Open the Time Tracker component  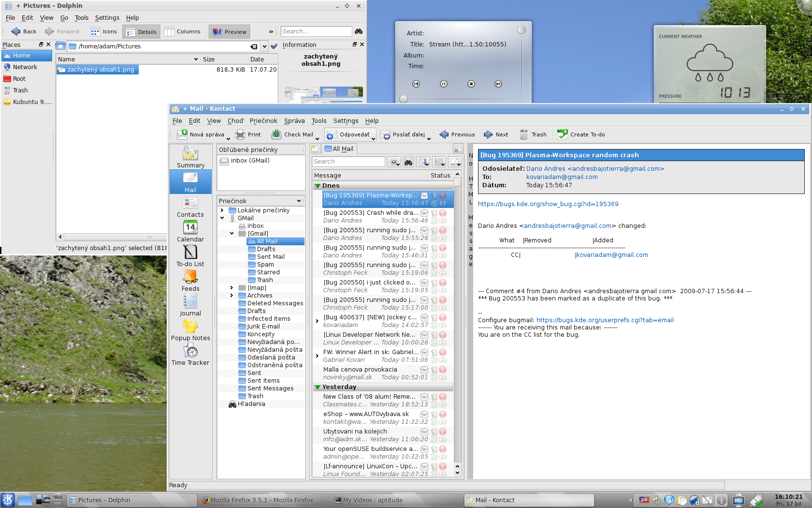click(x=190, y=355)
